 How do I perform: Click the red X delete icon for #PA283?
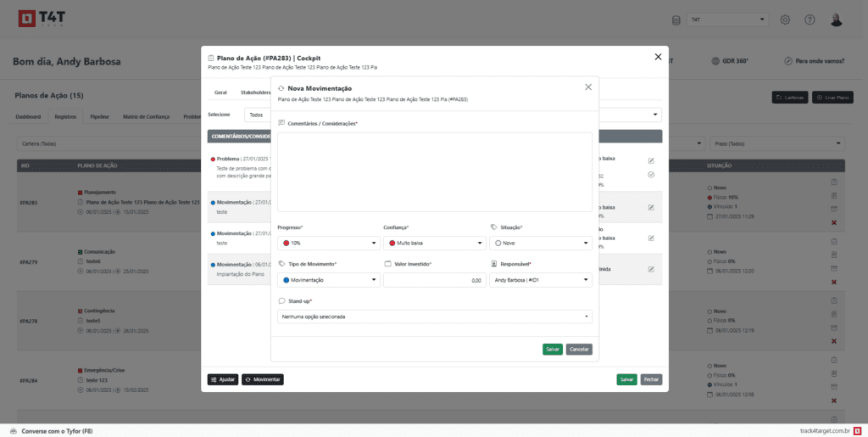(x=834, y=222)
